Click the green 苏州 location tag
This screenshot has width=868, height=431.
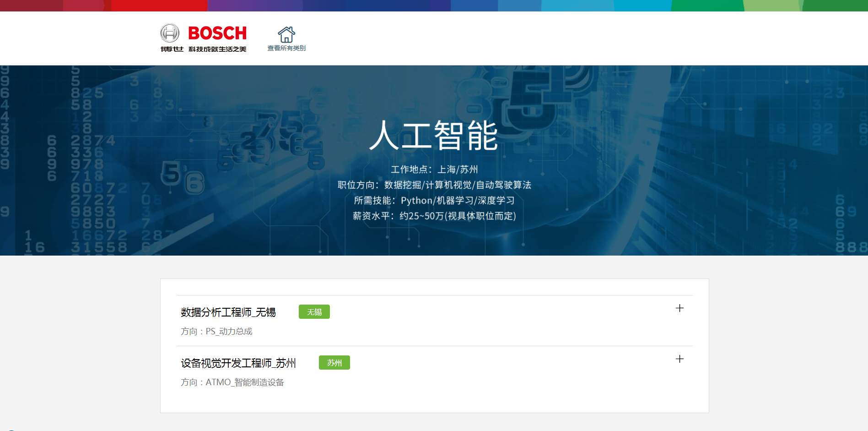(x=334, y=363)
